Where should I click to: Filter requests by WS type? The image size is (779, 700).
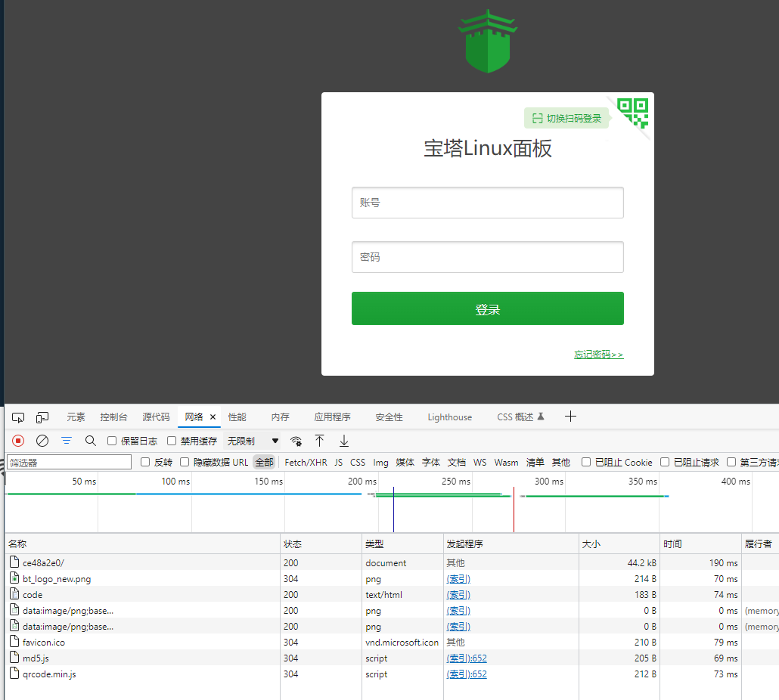point(480,462)
